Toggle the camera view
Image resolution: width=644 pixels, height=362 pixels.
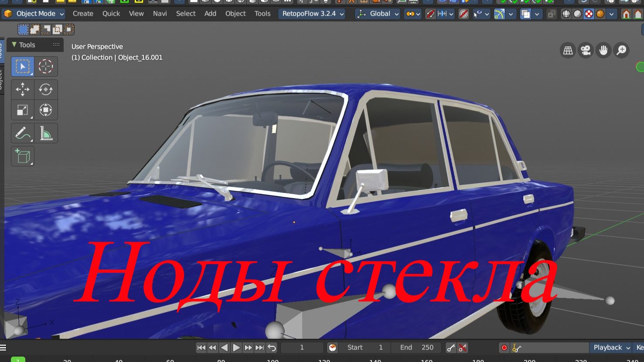click(586, 51)
